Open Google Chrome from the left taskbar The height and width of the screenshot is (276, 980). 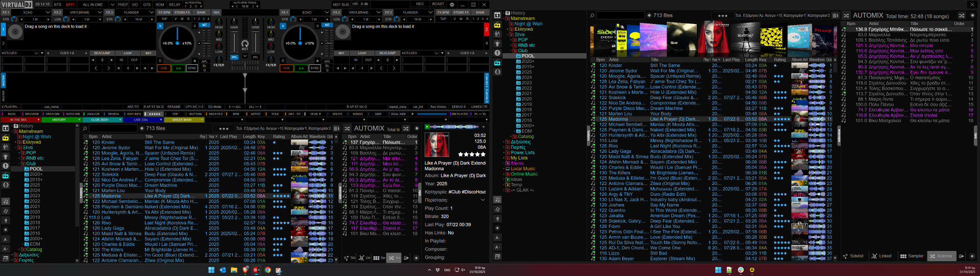pyautogui.click(x=267, y=270)
